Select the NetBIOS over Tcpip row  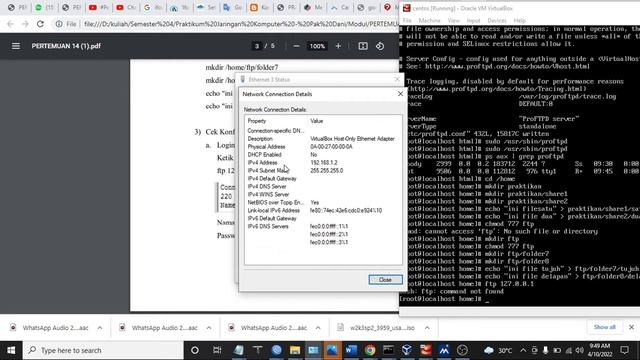[323, 202]
